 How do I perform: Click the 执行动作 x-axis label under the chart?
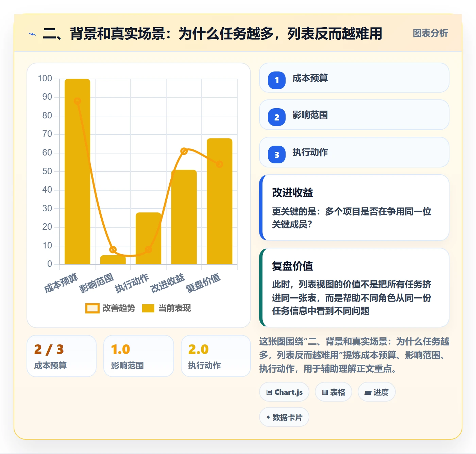132,283
